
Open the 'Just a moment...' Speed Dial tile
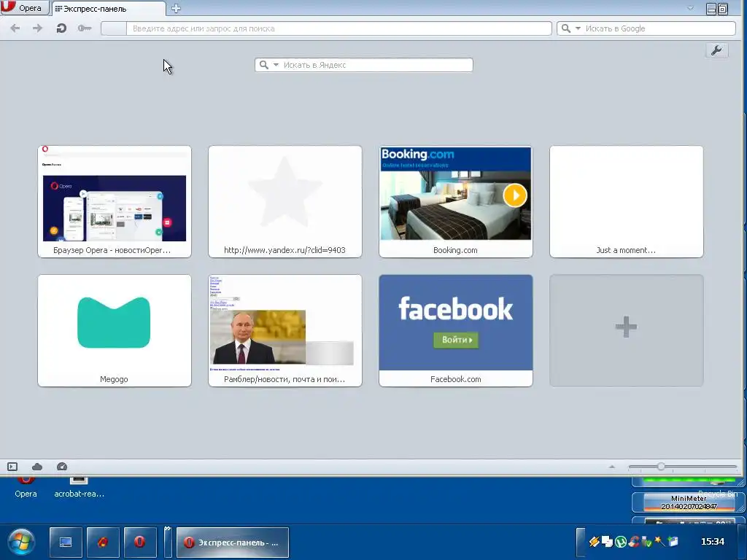[626, 201]
